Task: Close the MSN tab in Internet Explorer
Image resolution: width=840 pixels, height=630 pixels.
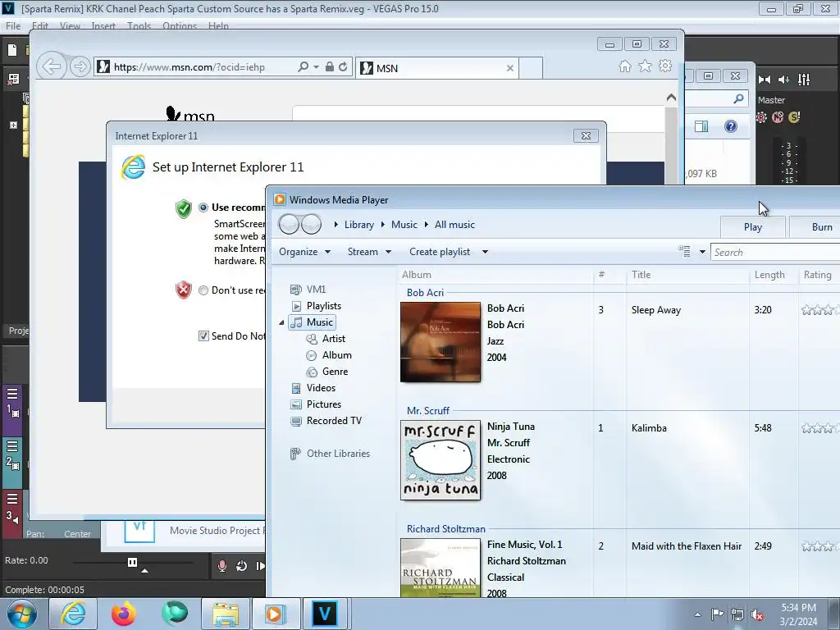Action: pos(510,68)
